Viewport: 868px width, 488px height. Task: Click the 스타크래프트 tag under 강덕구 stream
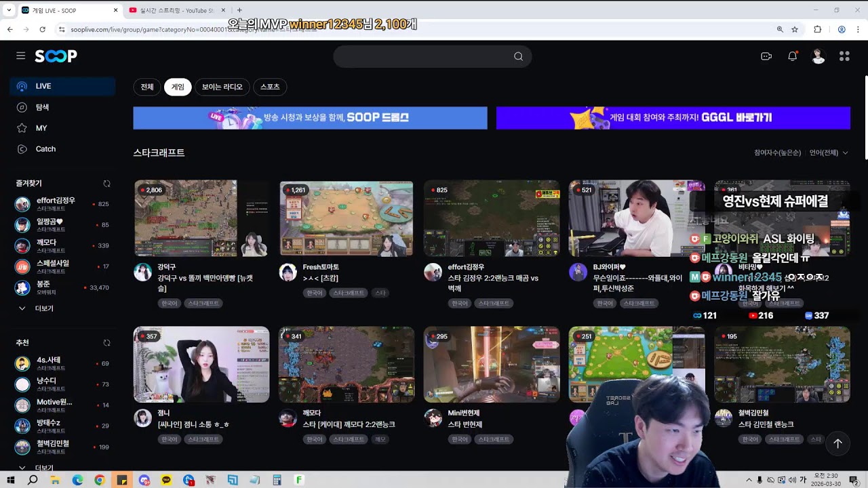(203, 304)
